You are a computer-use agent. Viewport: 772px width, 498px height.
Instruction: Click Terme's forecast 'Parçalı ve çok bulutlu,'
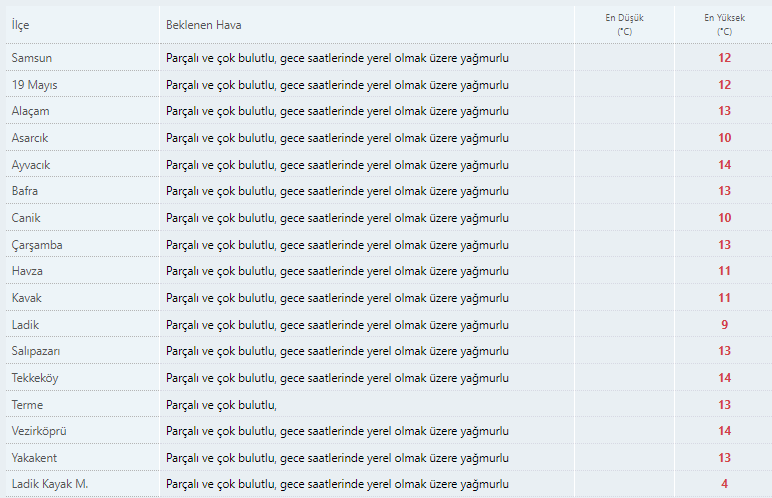pyautogui.click(x=221, y=405)
